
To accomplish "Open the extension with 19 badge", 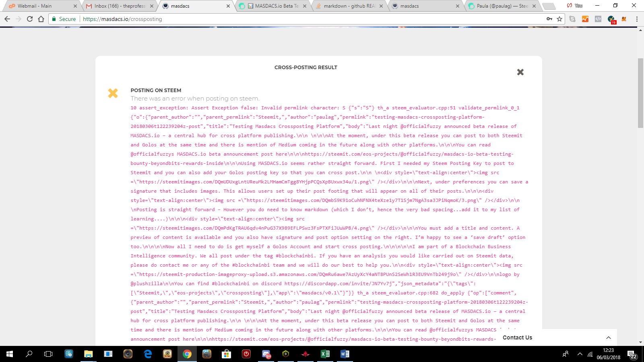I will (x=611, y=19).
